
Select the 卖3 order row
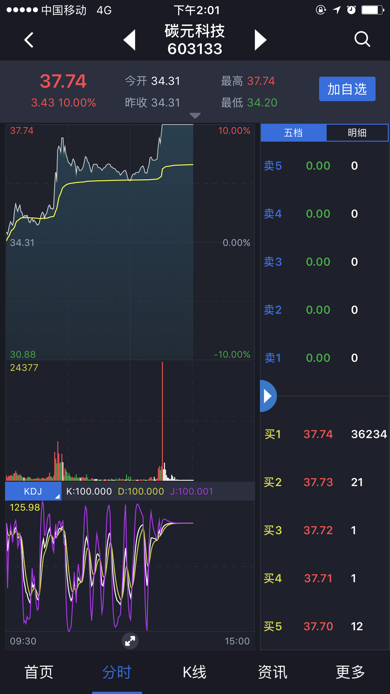(324, 262)
